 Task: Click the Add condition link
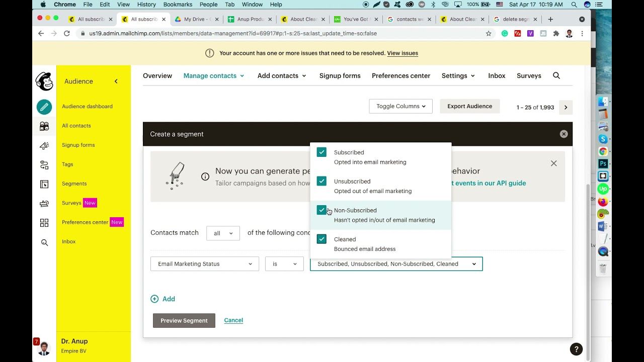point(169,299)
